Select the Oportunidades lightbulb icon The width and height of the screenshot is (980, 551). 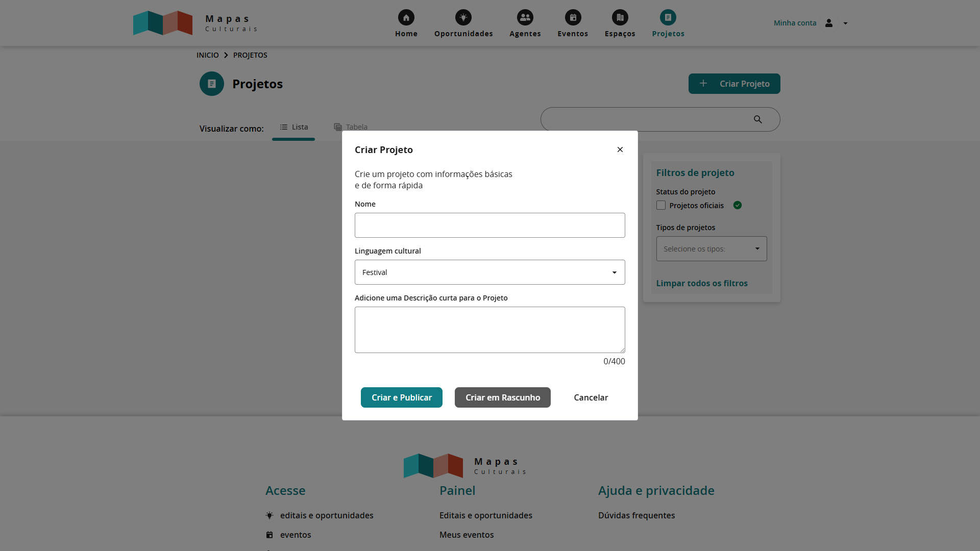point(463,17)
